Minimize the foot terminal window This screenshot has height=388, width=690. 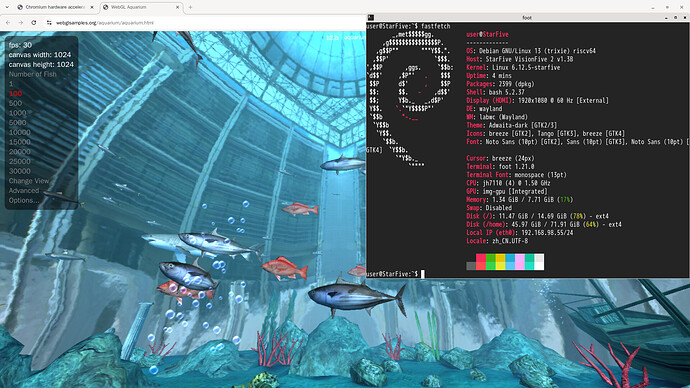tap(666, 18)
